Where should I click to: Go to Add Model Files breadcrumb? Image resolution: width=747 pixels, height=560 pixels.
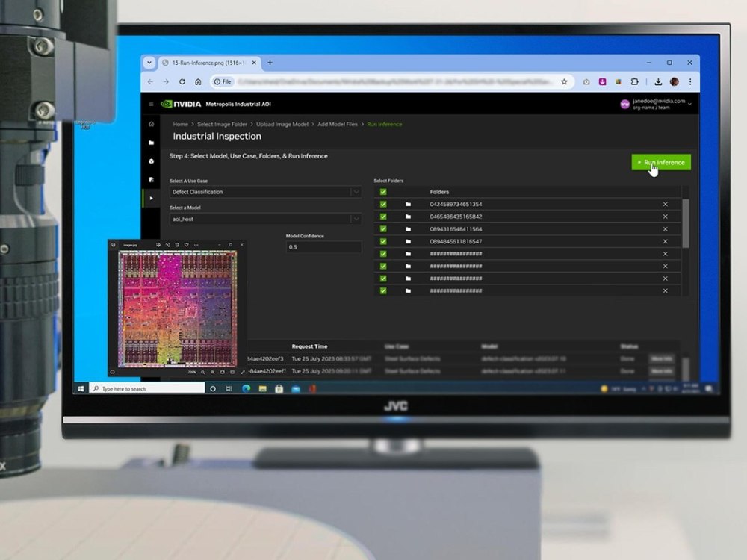(x=338, y=124)
